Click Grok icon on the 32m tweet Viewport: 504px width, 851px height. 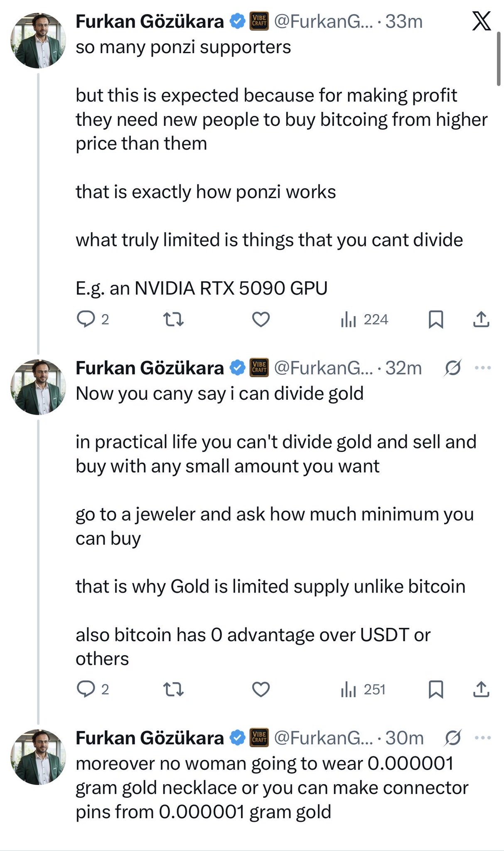(x=452, y=368)
